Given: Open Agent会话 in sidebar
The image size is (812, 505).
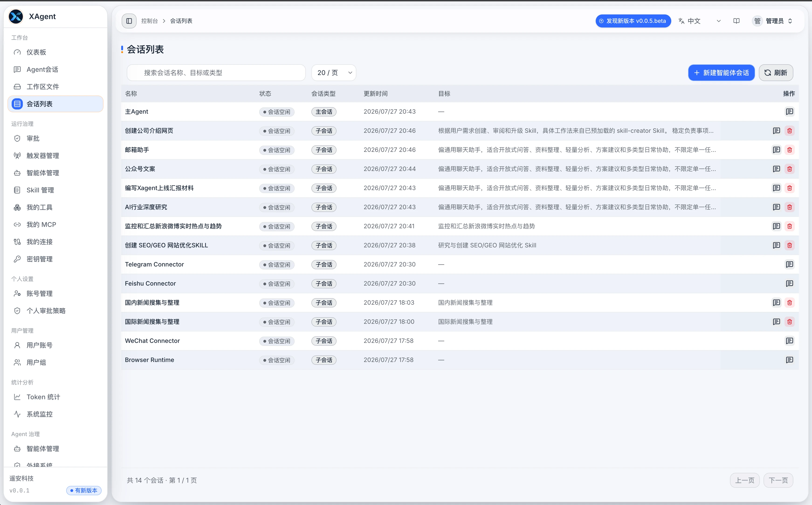Looking at the screenshot, I should click(x=55, y=69).
